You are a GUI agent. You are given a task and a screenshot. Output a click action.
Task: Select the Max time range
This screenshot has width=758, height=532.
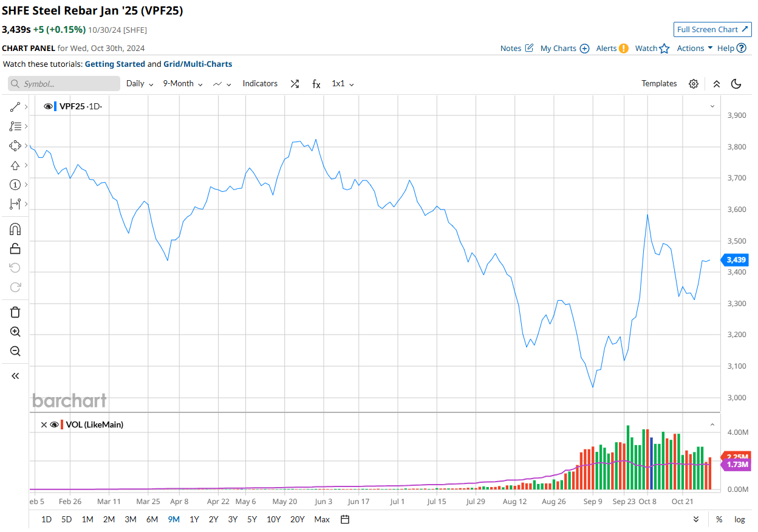point(321,520)
